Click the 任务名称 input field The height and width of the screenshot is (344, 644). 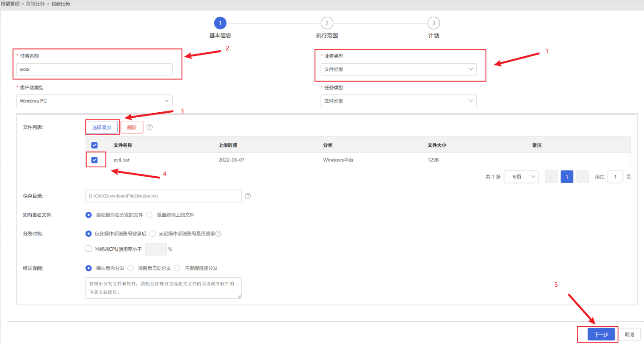click(x=95, y=70)
